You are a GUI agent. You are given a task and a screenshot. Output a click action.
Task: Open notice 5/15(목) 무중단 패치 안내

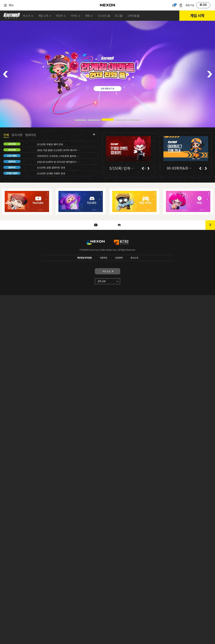point(50,144)
